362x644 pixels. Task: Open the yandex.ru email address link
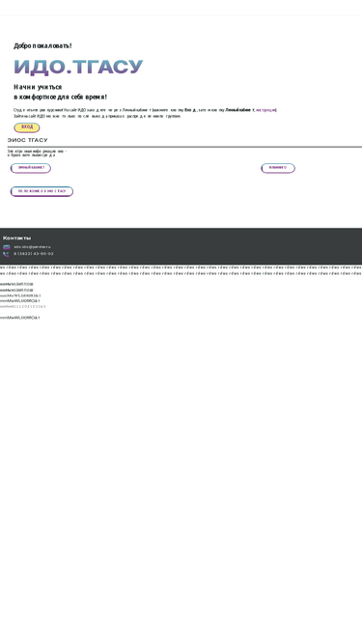tap(32, 247)
